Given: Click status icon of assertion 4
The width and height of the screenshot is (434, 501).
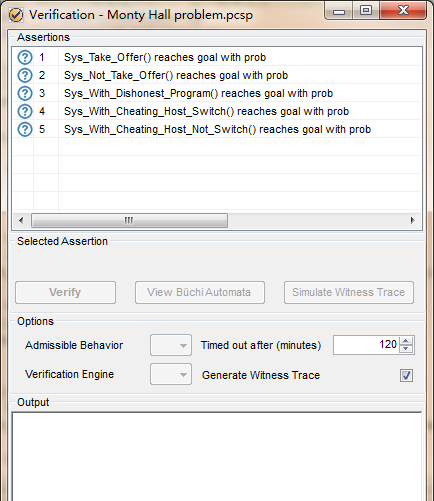Looking at the screenshot, I should pyautogui.click(x=25, y=111).
